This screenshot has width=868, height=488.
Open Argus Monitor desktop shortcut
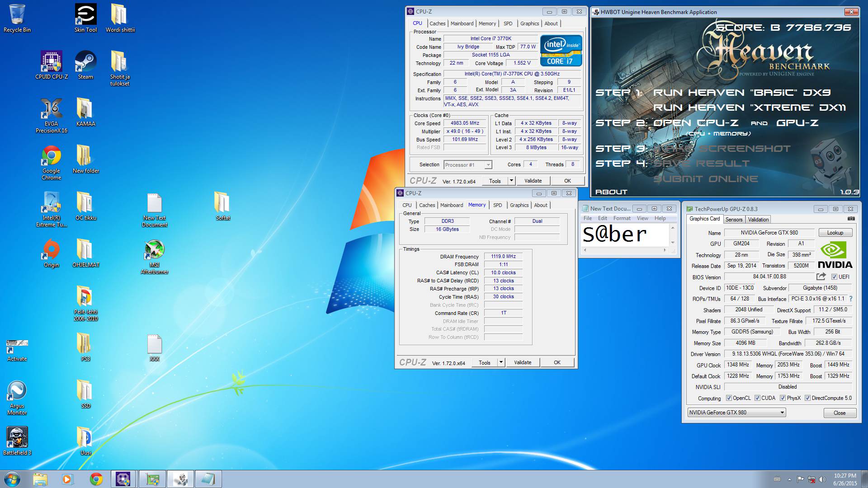pyautogui.click(x=17, y=398)
